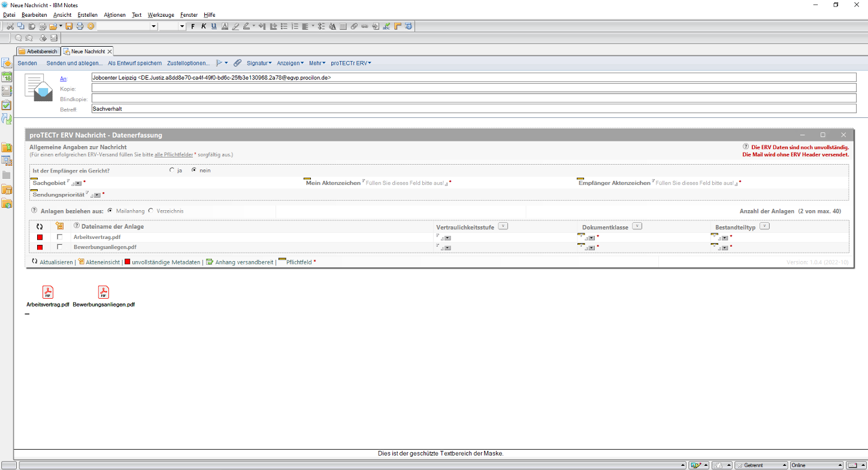Image resolution: width=868 pixels, height=470 pixels.
Task: Apply bold formatting with F icon
Action: (x=193, y=26)
